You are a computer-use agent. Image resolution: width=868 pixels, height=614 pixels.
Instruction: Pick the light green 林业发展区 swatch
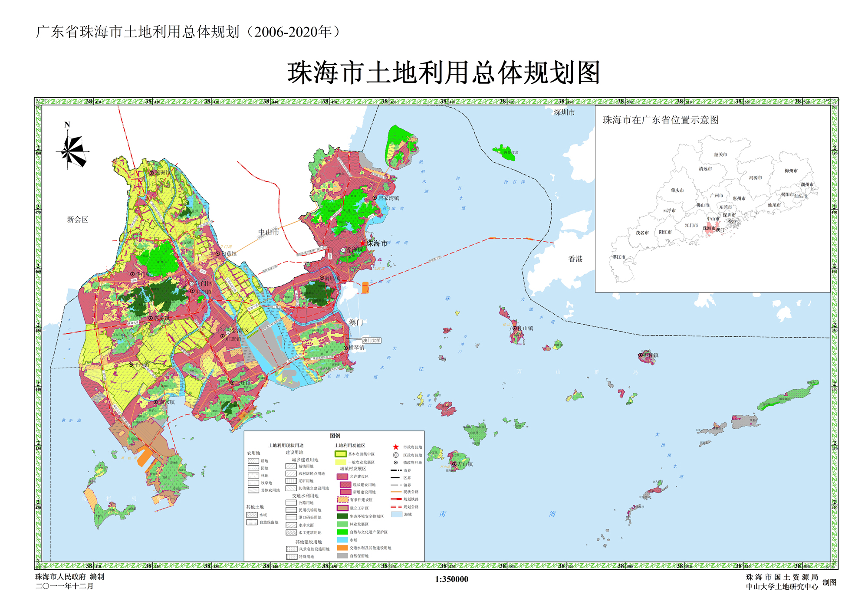[342, 524]
